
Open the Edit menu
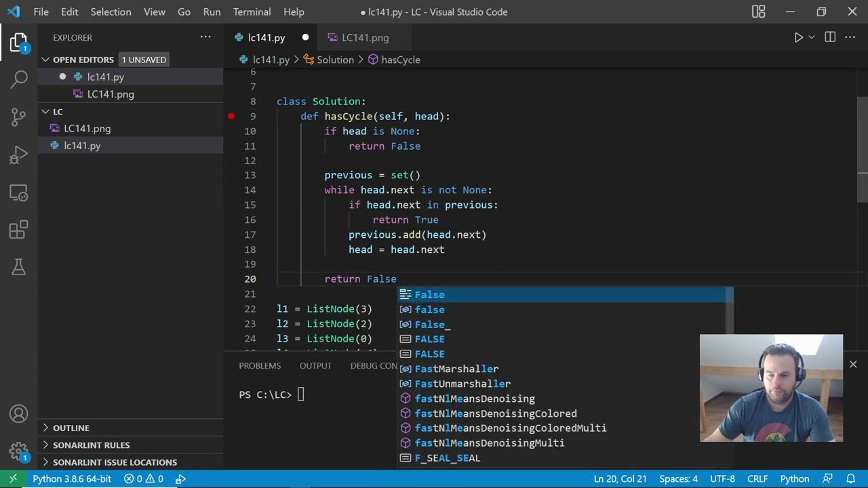(69, 12)
